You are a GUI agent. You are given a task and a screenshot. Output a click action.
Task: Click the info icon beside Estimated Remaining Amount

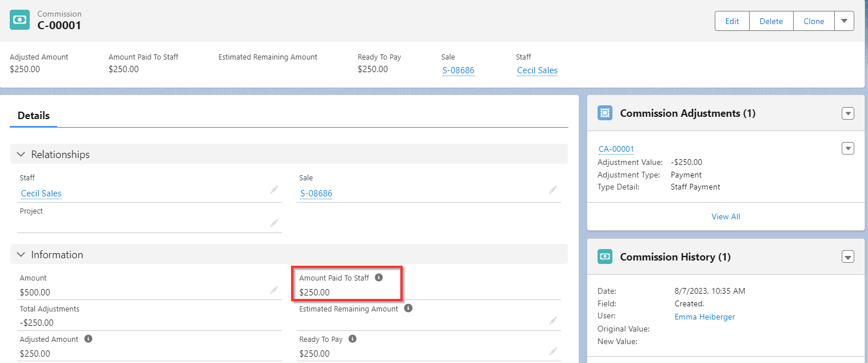(407, 308)
